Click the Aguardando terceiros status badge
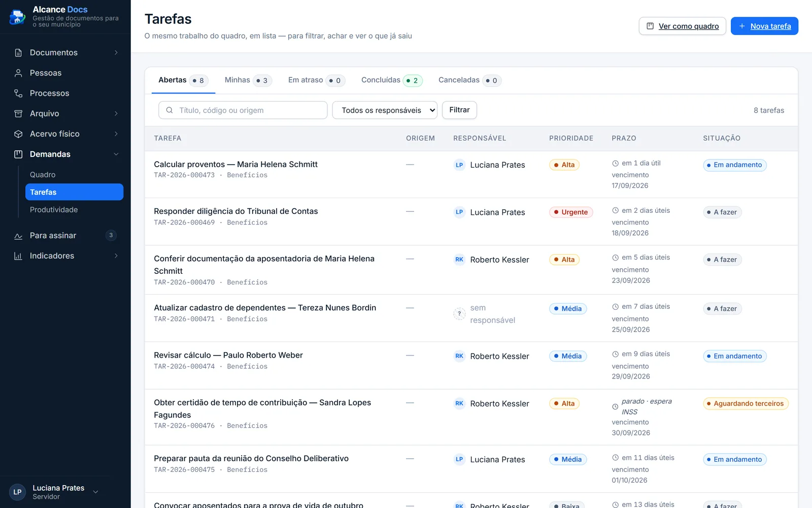The height and width of the screenshot is (508, 812). [746, 404]
